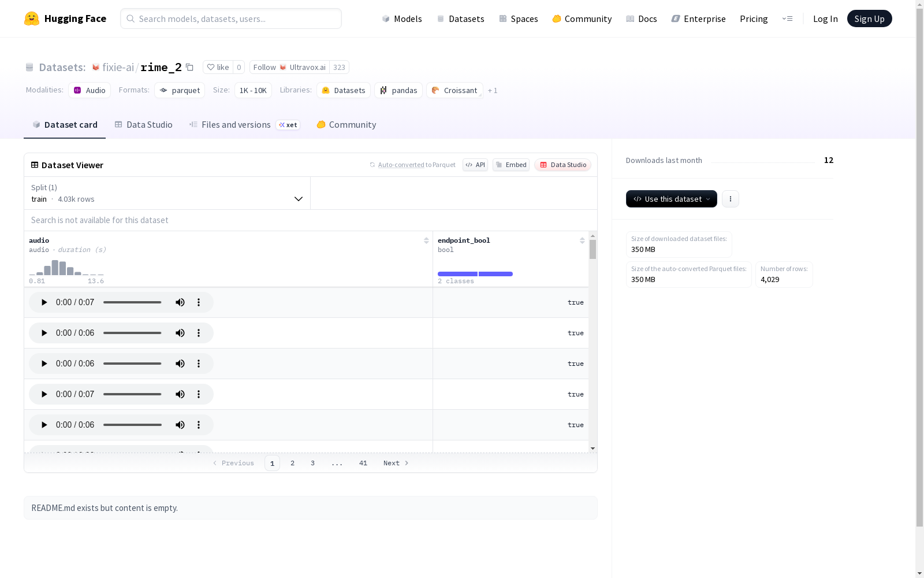Go to page 3 of viewer
Viewport: 924px width, 578px height.
pyautogui.click(x=313, y=463)
